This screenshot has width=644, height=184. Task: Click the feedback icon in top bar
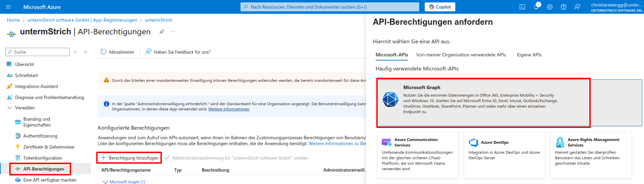[577, 7]
